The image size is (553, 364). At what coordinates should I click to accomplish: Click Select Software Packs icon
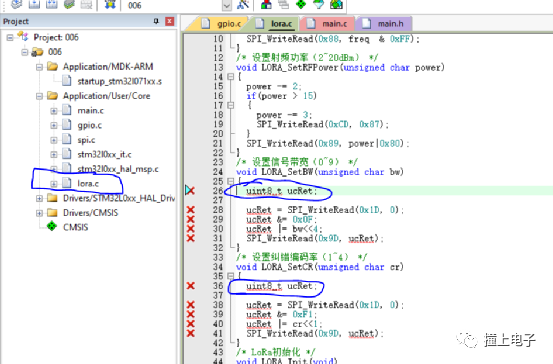(x=318, y=4)
